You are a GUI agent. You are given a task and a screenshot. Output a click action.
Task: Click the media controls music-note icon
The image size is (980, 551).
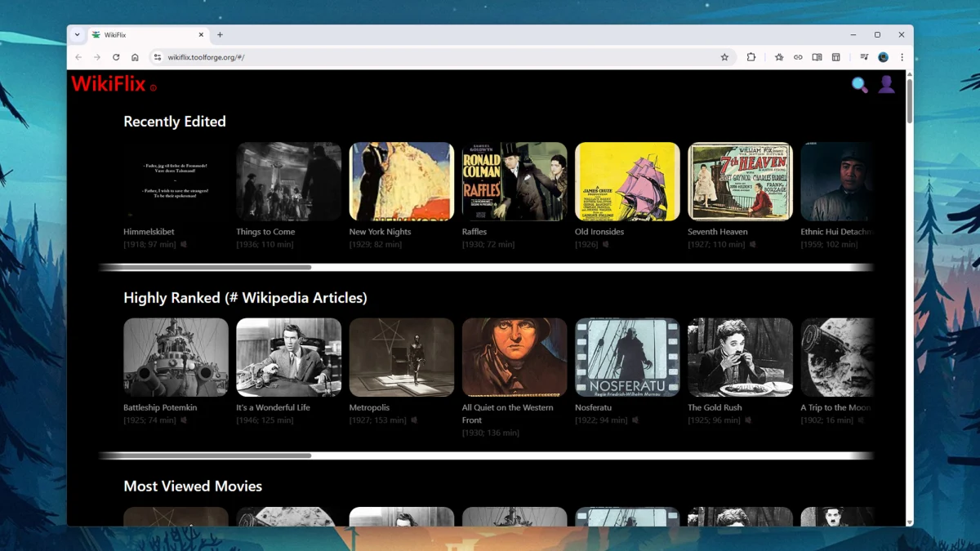pyautogui.click(x=863, y=57)
